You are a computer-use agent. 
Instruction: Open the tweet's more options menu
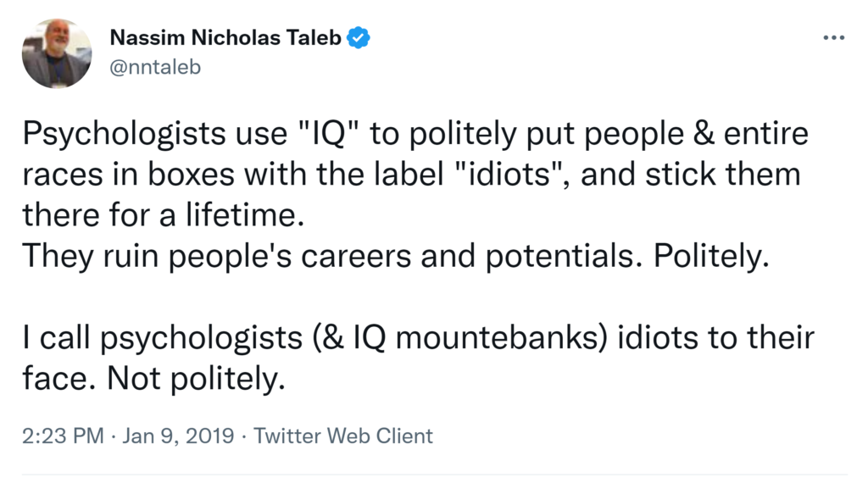834,38
